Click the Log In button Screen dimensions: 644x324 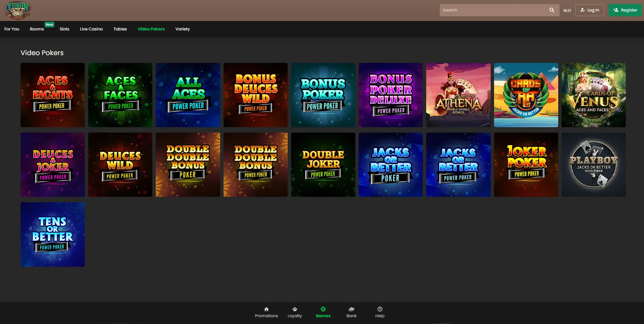(590, 10)
